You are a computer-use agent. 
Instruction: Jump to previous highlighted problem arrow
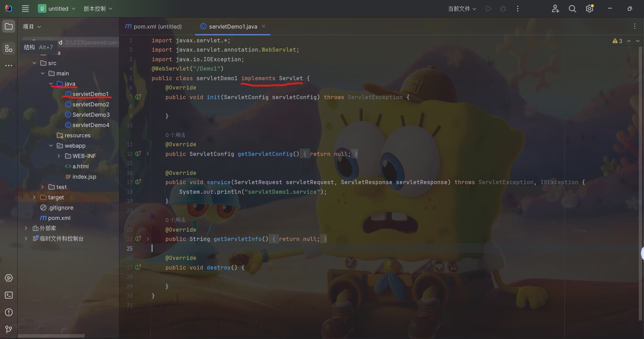[629, 41]
